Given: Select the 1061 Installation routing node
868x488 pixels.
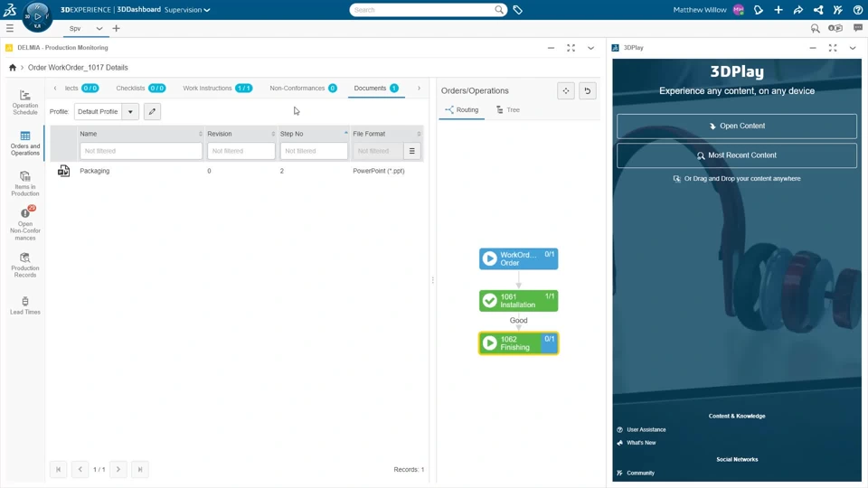Looking at the screenshot, I should 518,300.
